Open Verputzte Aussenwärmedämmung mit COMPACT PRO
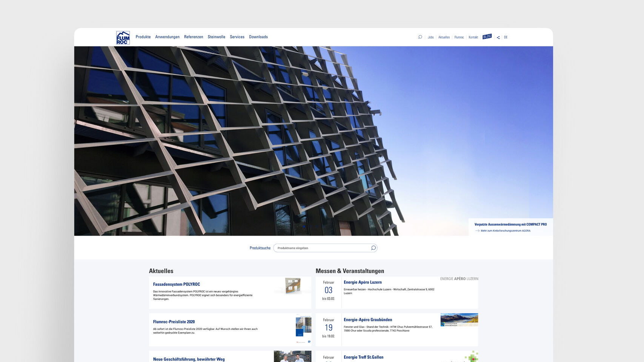This screenshot has width=644, height=362. 510,224
